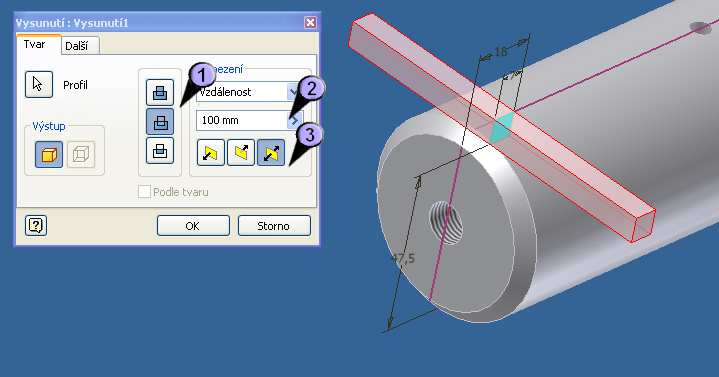
Task: Select the cyan profile region on shaft
Action: pyautogui.click(x=502, y=128)
